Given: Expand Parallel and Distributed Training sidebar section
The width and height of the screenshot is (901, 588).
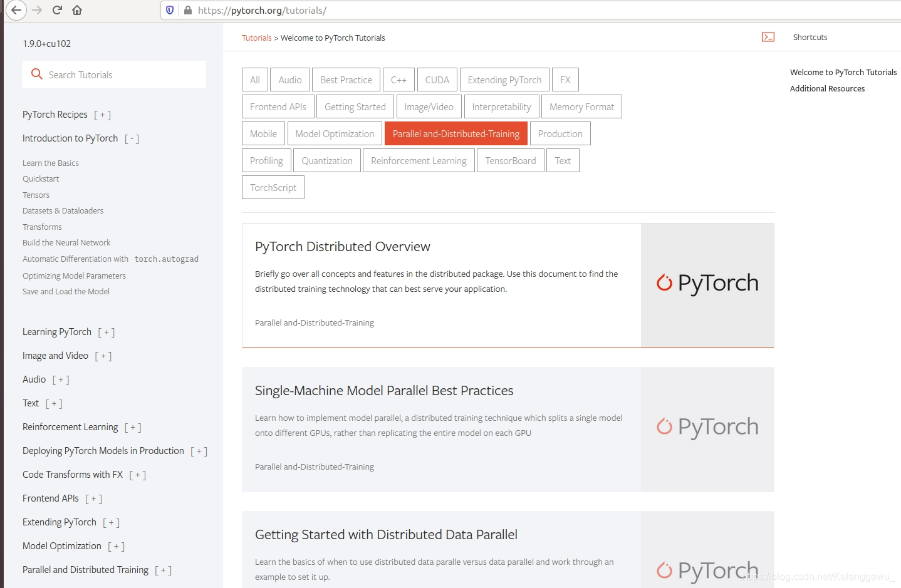Looking at the screenshot, I should [163, 570].
